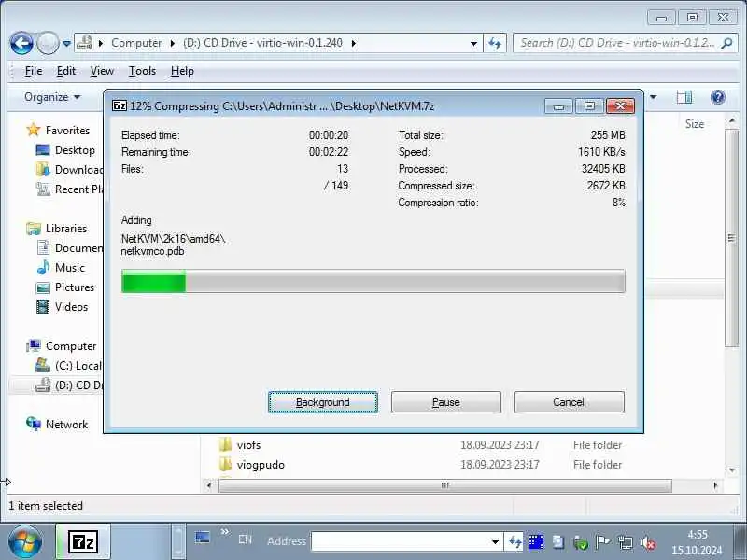747x560 pixels.
Task: Expand the arrow after Computer in breadcrumb
Action: 173,43
